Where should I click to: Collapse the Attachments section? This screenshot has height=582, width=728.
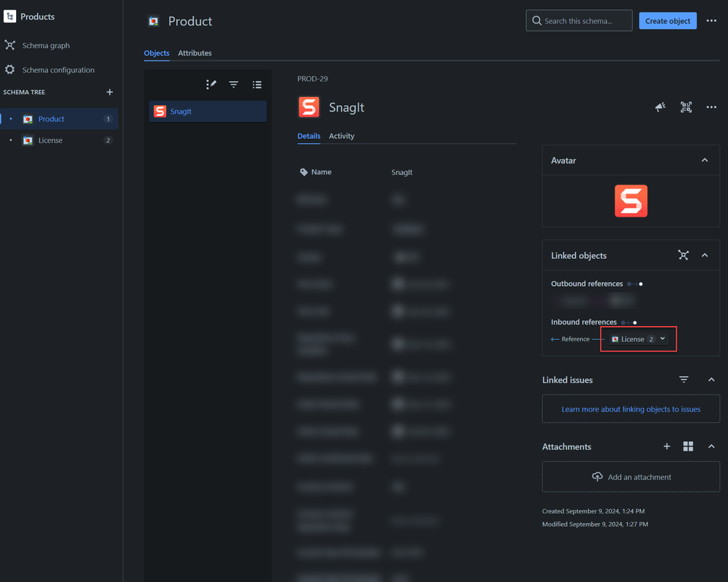[711, 446]
